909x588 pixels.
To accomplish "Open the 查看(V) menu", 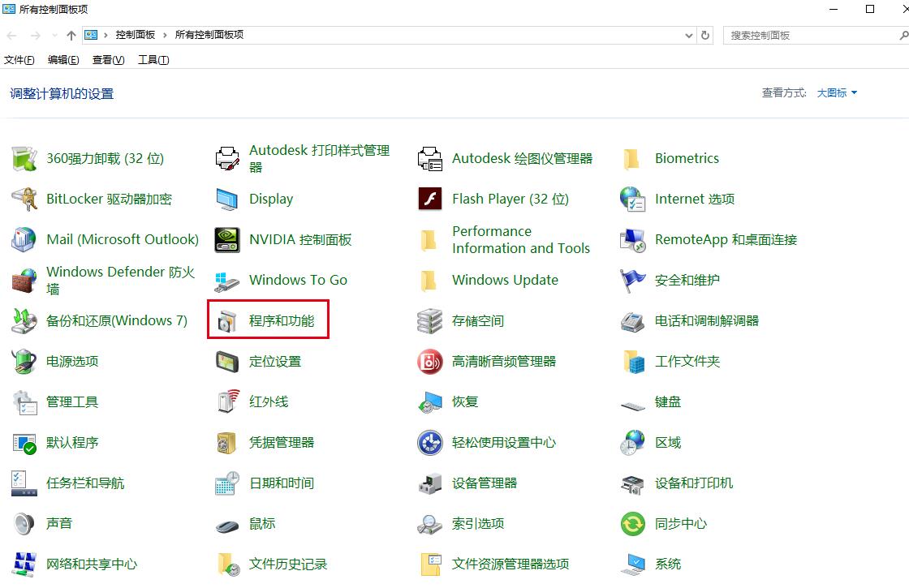I will coord(109,60).
